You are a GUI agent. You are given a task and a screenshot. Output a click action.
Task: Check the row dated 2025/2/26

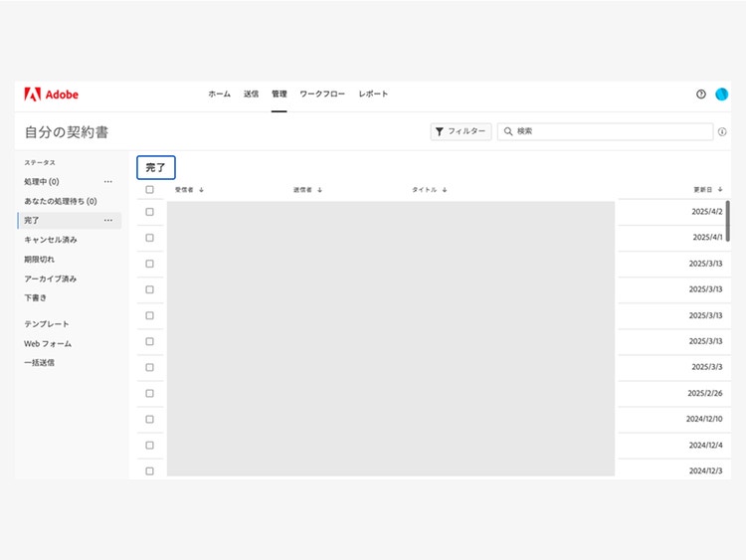click(x=150, y=393)
